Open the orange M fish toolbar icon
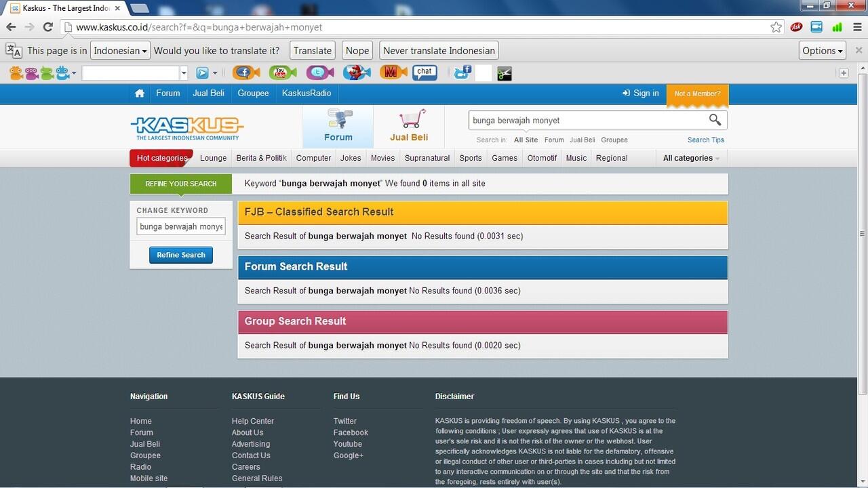Image resolution: width=868 pixels, height=488 pixels. (x=393, y=73)
